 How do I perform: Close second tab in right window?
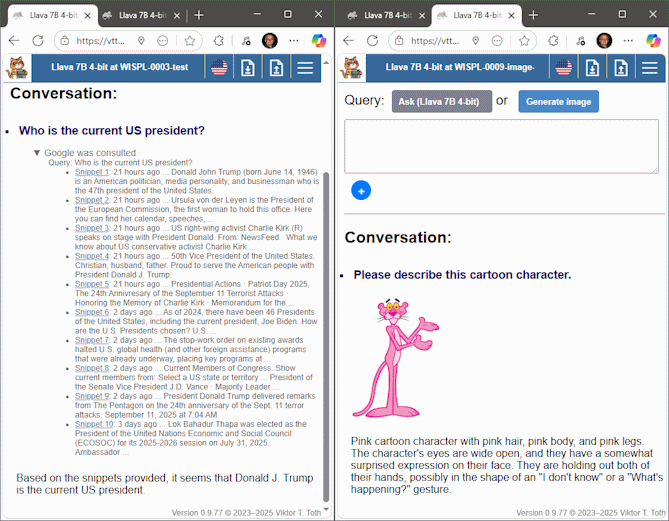click(512, 16)
